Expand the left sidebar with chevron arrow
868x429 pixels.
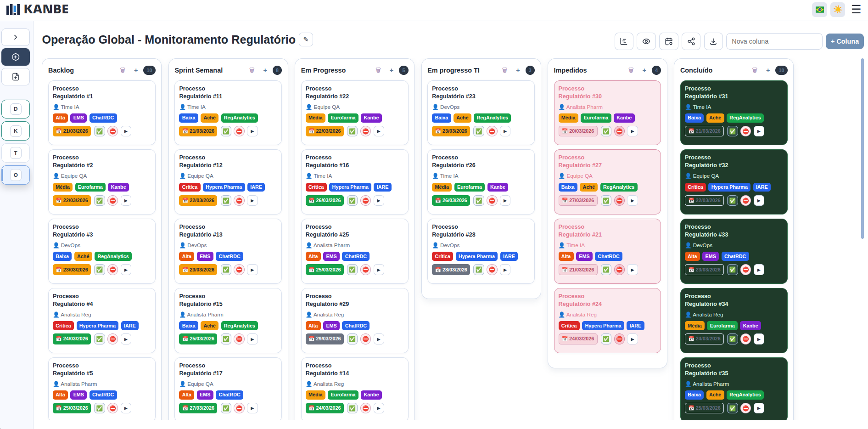pyautogui.click(x=16, y=37)
